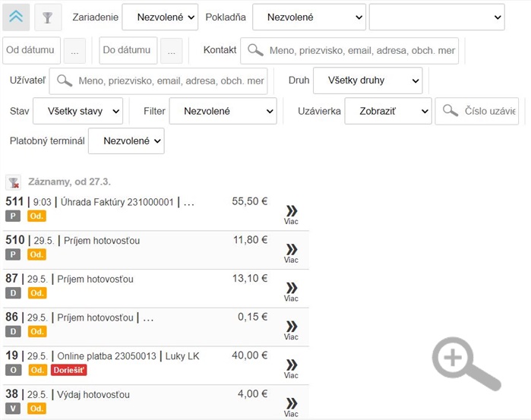The image size is (531, 420).
Task: Open Viac for record 87
Action: [291, 292]
